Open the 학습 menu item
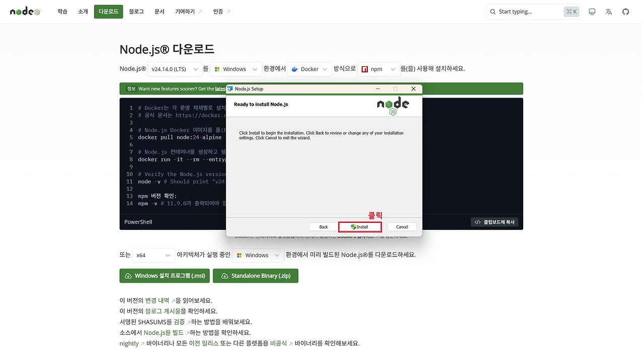Image resolution: width=644 pixels, height=355 pixels. [62, 12]
